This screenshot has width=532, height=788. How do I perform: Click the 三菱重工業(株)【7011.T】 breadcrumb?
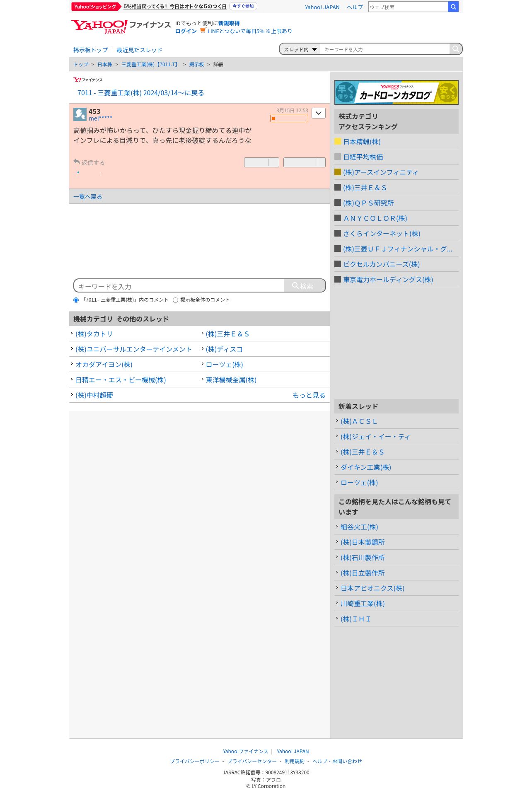[x=150, y=65]
